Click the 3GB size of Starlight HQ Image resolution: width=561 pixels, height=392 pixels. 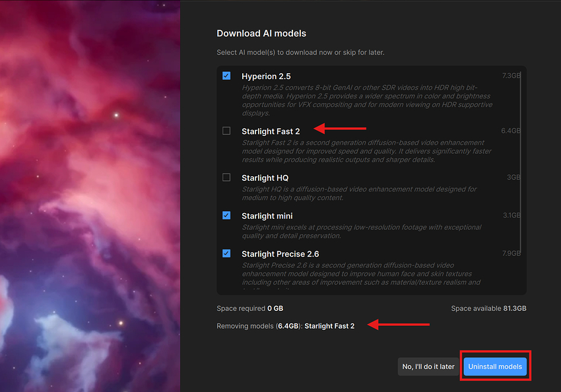pos(513,178)
